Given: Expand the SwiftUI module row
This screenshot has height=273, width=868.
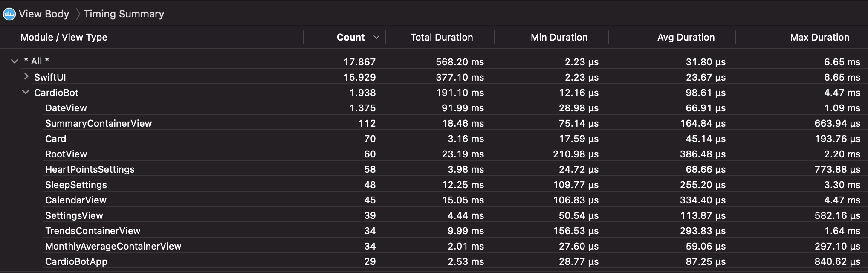Looking at the screenshot, I should pyautogui.click(x=26, y=76).
